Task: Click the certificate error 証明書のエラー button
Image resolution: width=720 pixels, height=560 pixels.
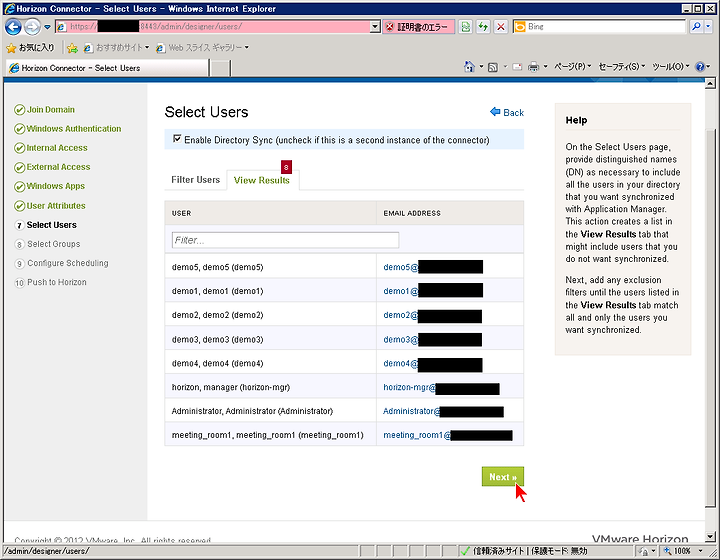Action: click(x=418, y=27)
